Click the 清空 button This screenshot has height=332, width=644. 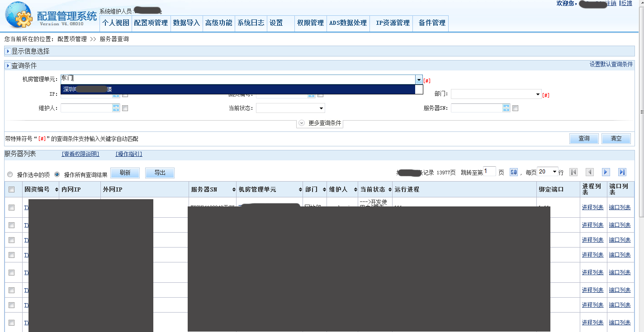click(x=616, y=139)
